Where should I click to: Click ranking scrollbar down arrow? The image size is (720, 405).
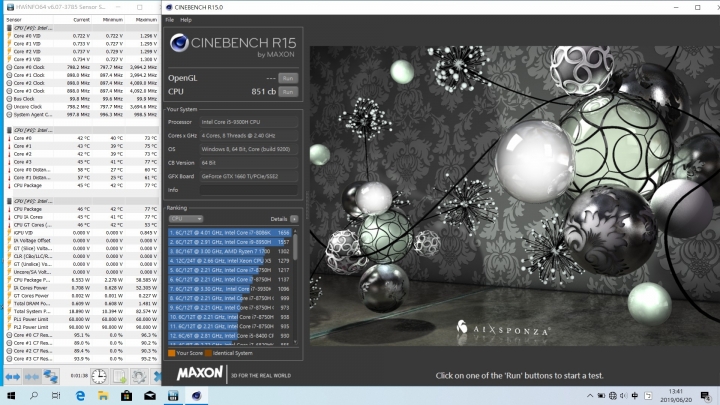(295, 342)
